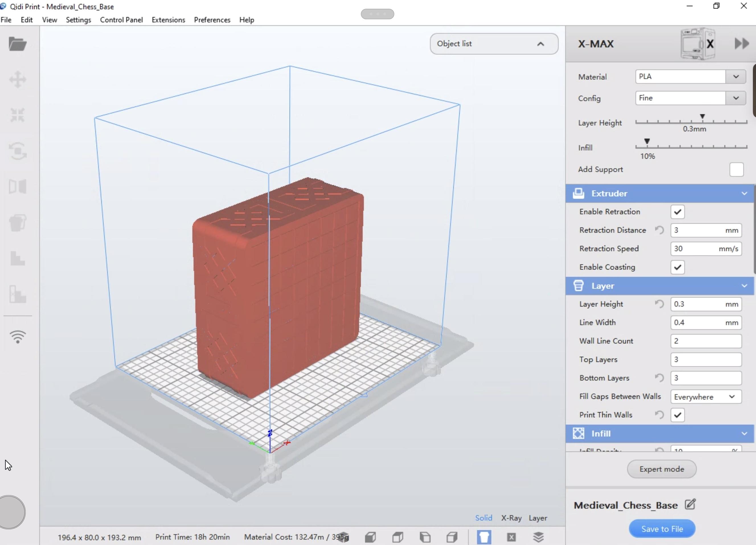Click the Expert mode button
Image resolution: width=756 pixels, height=545 pixels.
661,469
